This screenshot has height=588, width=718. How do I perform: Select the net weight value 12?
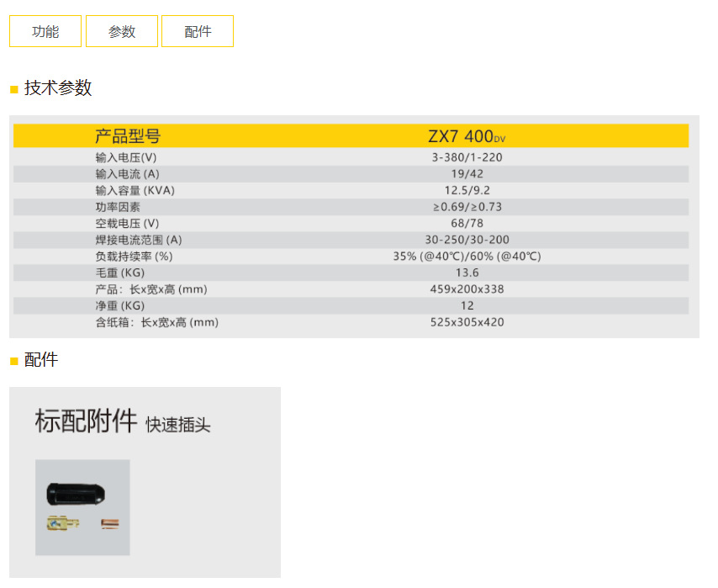coord(467,306)
